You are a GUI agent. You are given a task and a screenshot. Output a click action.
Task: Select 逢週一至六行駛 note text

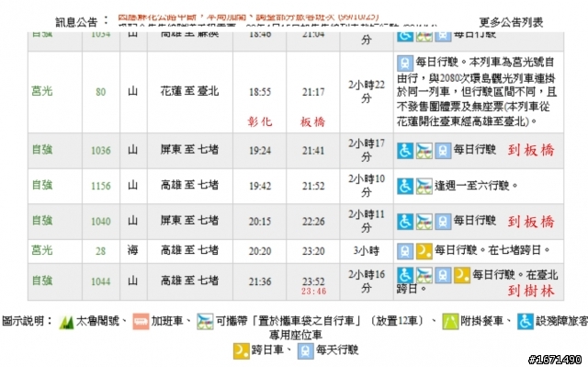tap(476, 186)
